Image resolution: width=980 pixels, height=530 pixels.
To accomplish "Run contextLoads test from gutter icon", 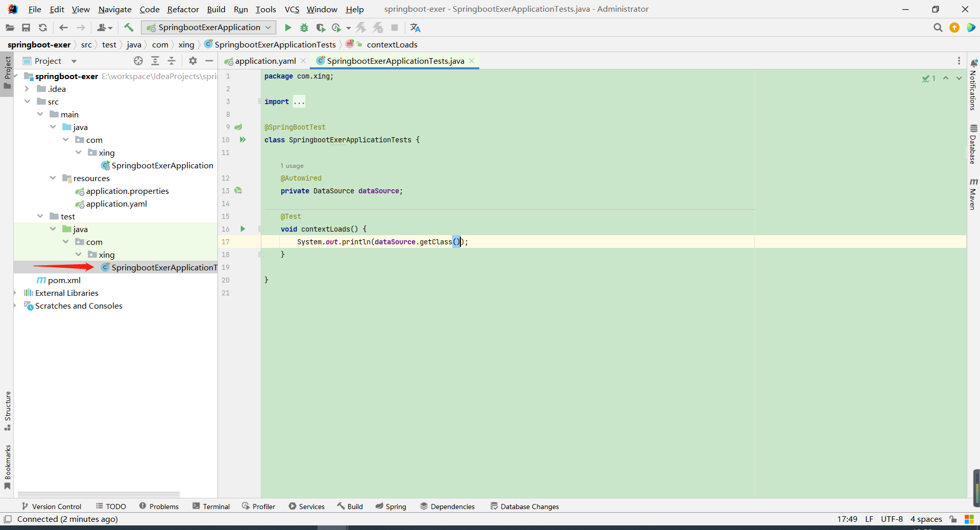I will (242, 229).
